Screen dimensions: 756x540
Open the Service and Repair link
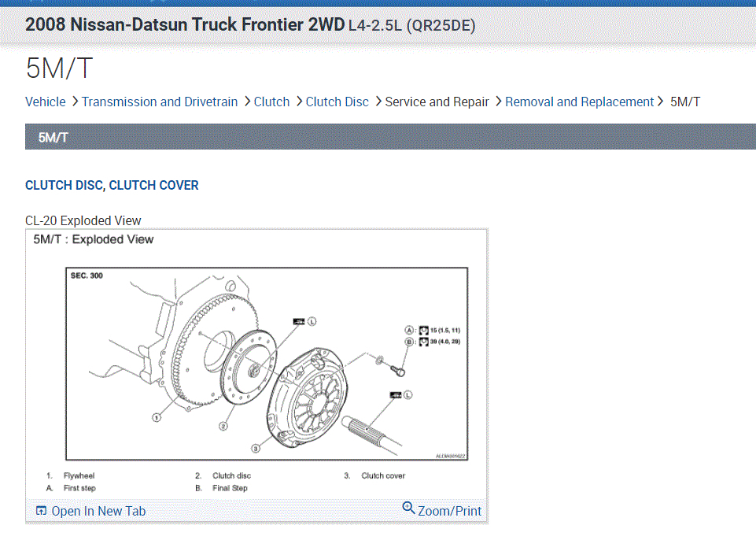point(437,102)
